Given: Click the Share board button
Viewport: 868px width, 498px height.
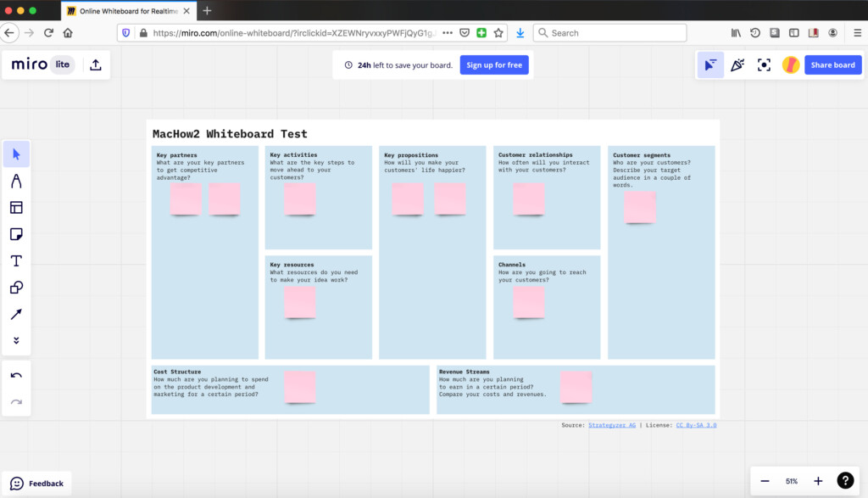Looking at the screenshot, I should tap(832, 64).
